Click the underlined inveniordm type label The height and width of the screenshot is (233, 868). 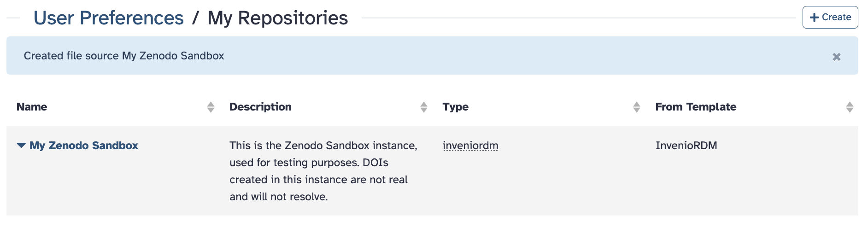point(470,146)
